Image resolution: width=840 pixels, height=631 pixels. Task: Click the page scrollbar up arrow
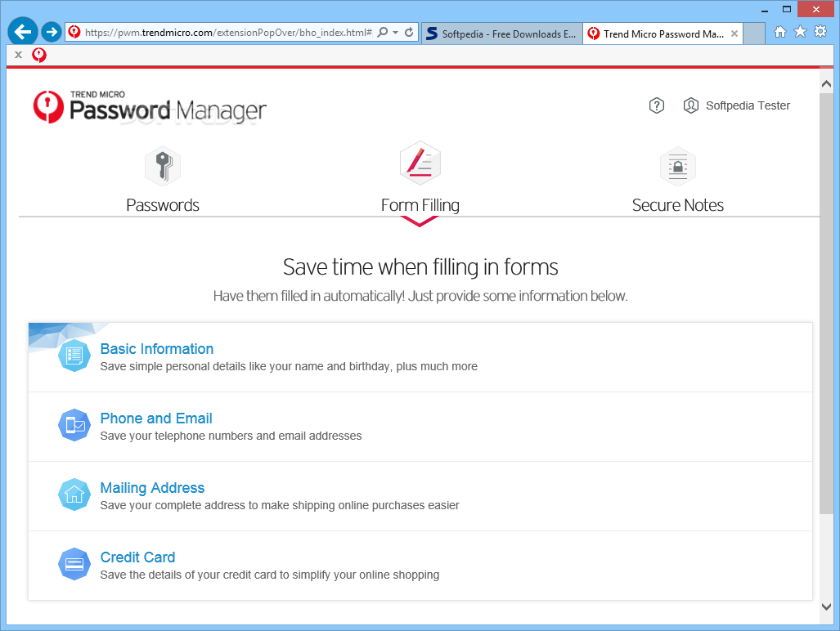(826, 83)
